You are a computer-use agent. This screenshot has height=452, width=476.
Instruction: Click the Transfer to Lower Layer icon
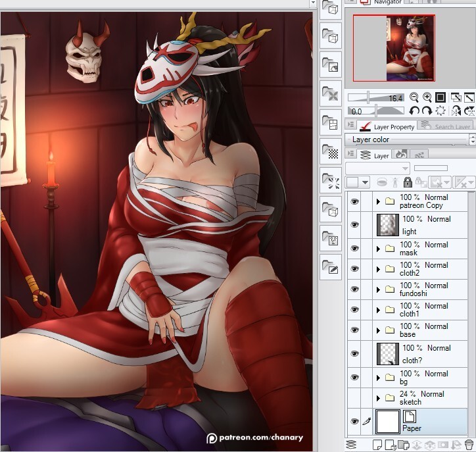coord(417,445)
